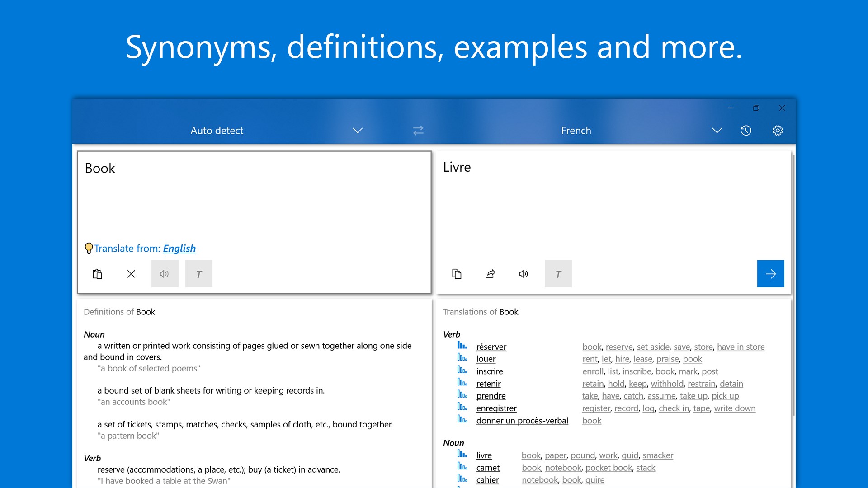The width and height of the screenshot is (868, 488).
Task: Click source text font T button
Action: point(198,274)
